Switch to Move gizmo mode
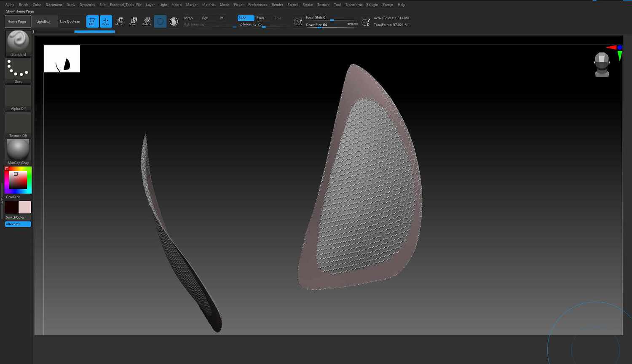Viewport: 632px width, 364px height. 119,21
